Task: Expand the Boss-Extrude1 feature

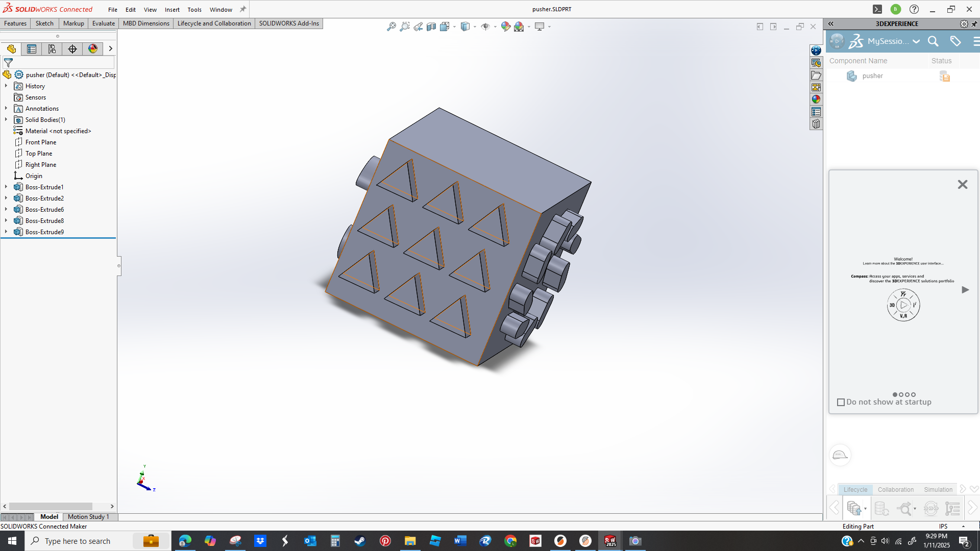Action: point(6,187)
